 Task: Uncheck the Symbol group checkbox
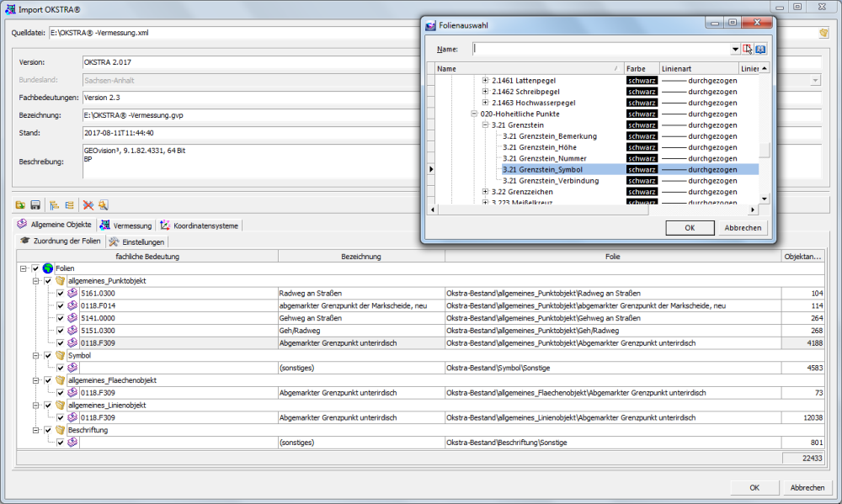[x=48, y=355]
